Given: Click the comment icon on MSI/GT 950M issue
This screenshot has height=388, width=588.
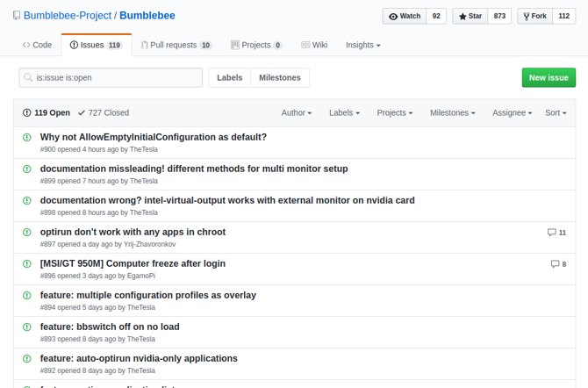Looking at the screenshot, I should pos(554,264).
